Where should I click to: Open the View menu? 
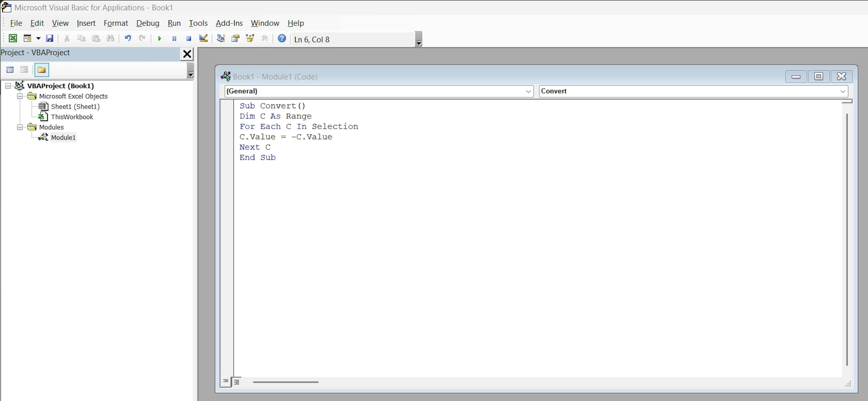coord(60,23)
